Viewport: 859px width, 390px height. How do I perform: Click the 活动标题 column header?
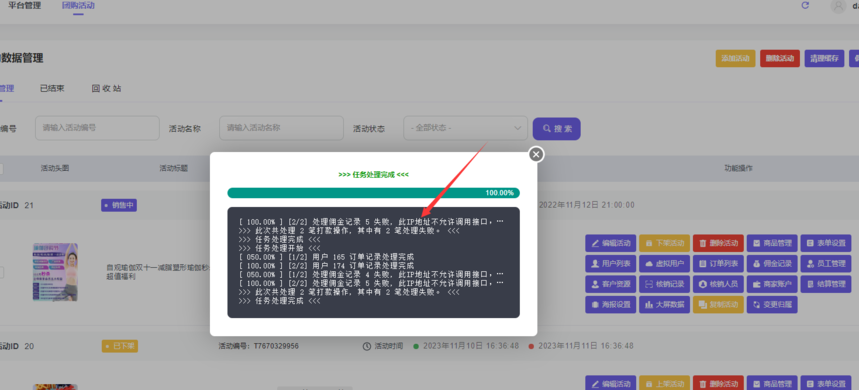point(174,168)
